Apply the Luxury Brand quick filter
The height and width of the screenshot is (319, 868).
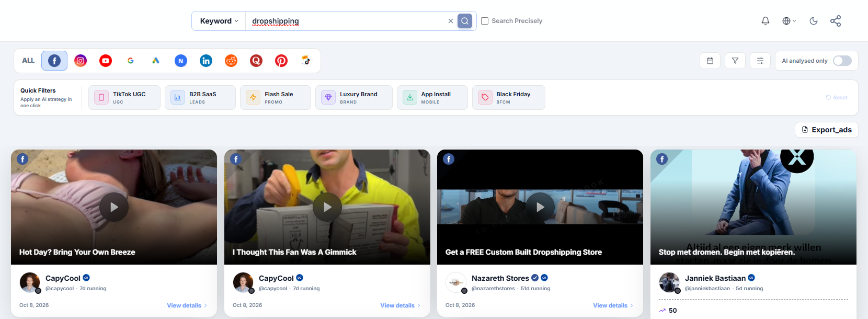(354, 98)
